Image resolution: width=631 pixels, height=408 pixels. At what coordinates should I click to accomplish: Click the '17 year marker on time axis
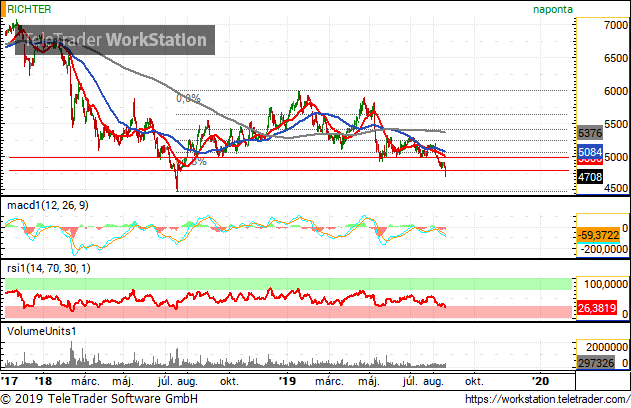tap(10, 381)
